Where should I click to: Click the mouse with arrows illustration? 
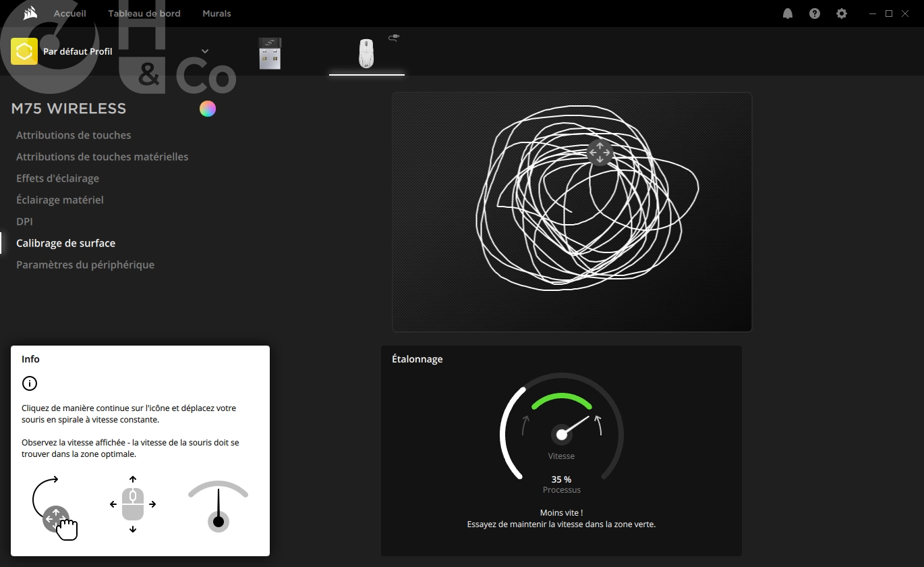tap(133, 504)
